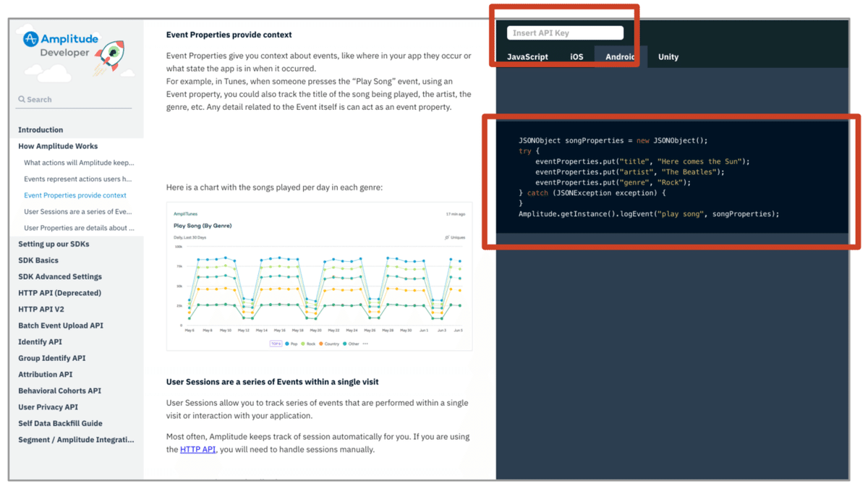Click the Insert API Key field
Image resolution: width=868 pixels, height=489 pixels.
click(x=565, y=33)
